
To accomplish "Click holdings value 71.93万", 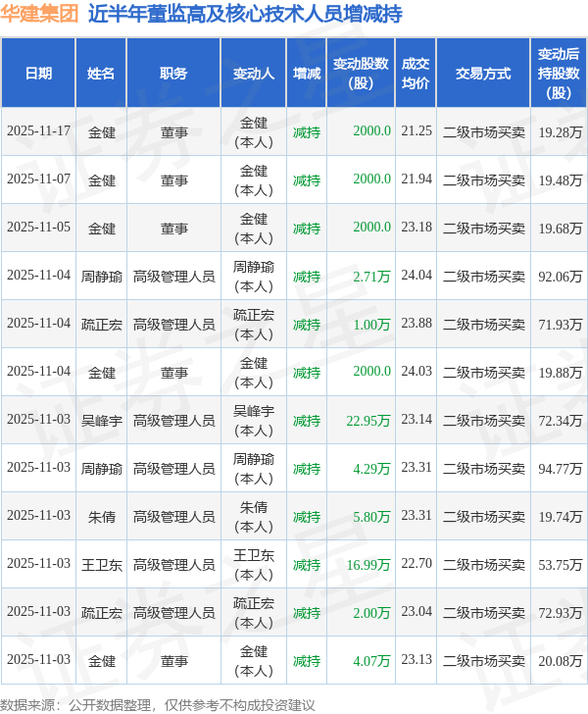I will pos(561,325).
